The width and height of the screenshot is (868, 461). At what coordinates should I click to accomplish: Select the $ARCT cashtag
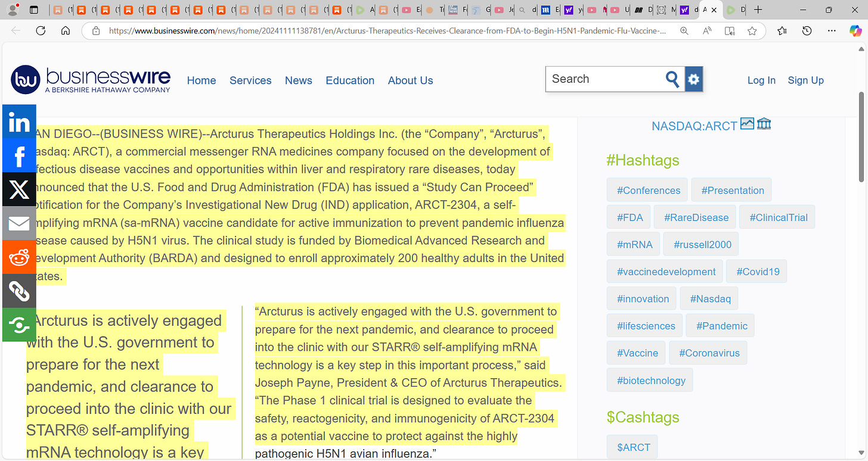pos(633,447)
